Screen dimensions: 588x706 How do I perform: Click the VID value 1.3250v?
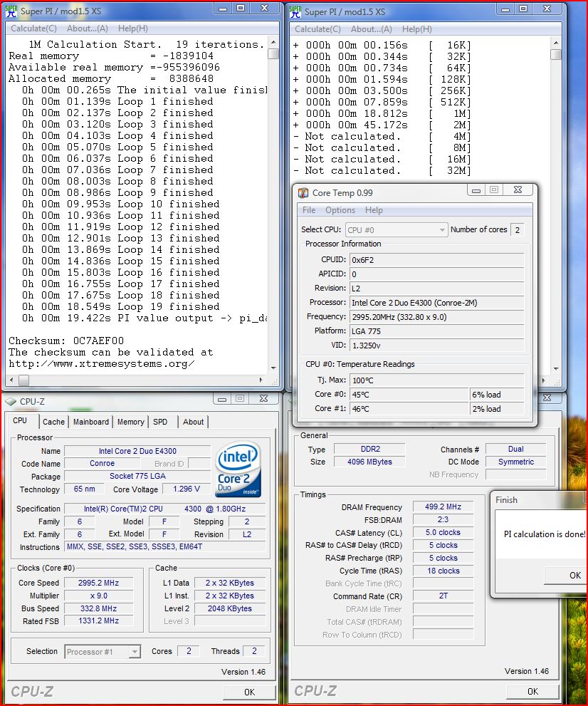436,346
